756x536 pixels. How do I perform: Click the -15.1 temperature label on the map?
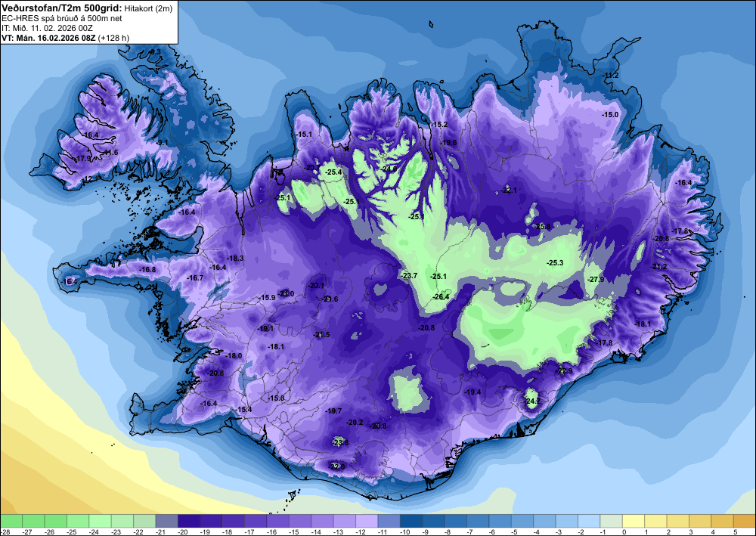tap(304, 134)
